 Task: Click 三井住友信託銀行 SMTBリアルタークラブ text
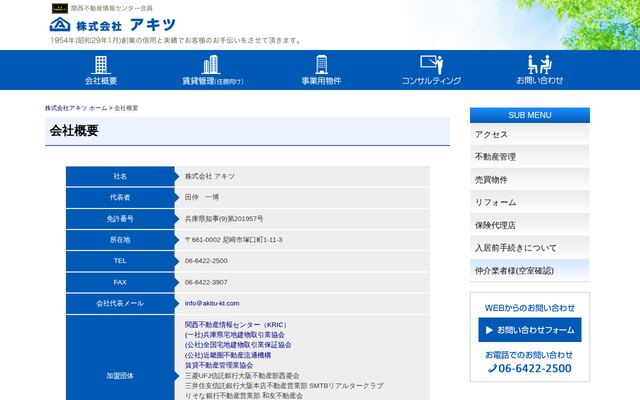(284, 386)
